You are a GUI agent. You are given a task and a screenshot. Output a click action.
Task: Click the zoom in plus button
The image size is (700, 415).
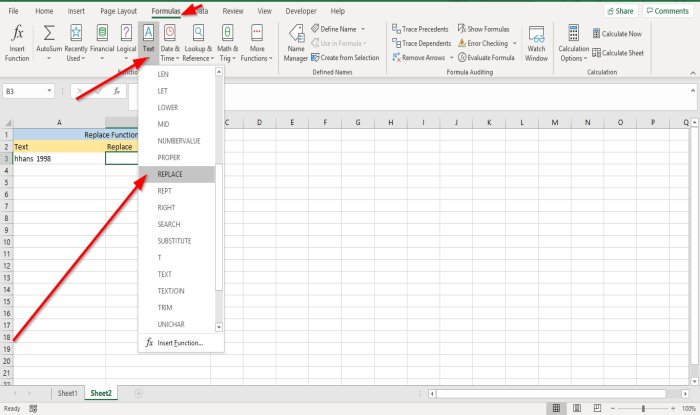[x=673, y=408]
